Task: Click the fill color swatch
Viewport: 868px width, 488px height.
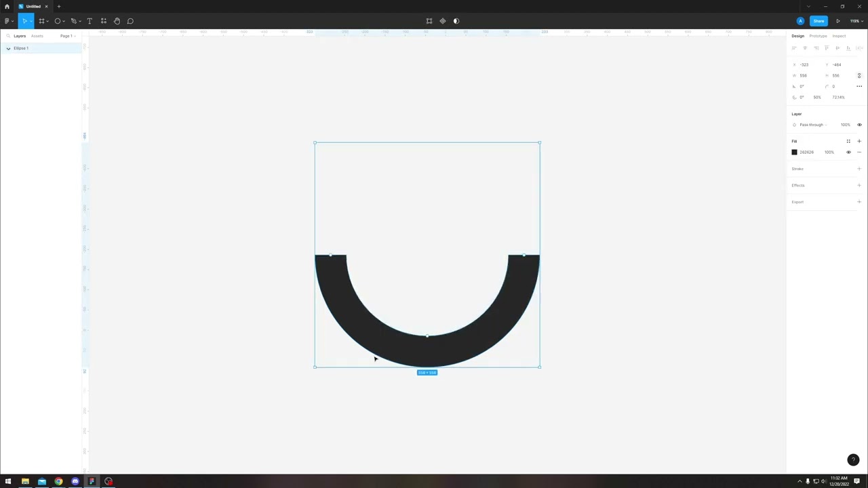Action: [x=794, y=152]
